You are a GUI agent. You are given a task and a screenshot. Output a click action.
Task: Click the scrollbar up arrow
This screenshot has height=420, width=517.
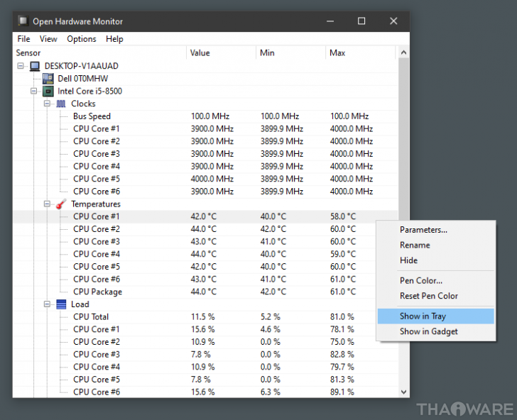tap(403, 52)
